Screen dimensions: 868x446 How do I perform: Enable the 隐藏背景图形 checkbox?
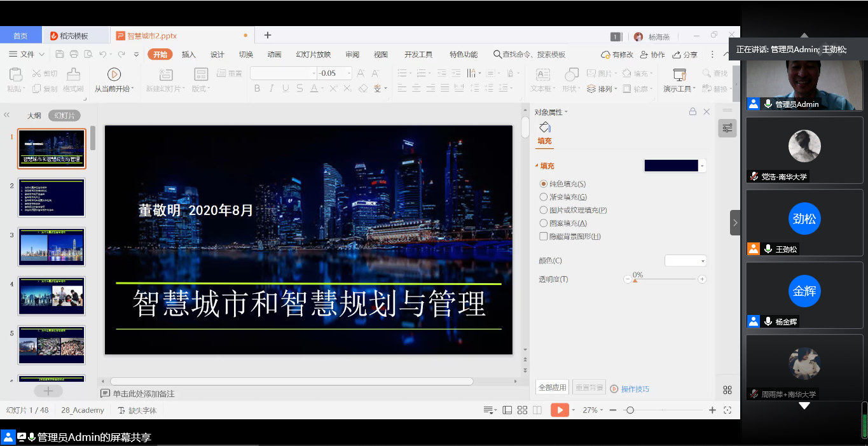click(x=544, y=237)
